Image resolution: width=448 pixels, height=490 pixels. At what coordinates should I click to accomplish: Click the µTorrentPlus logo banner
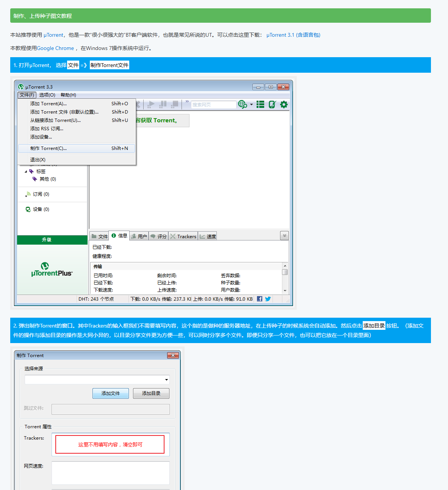pos(52,270)
